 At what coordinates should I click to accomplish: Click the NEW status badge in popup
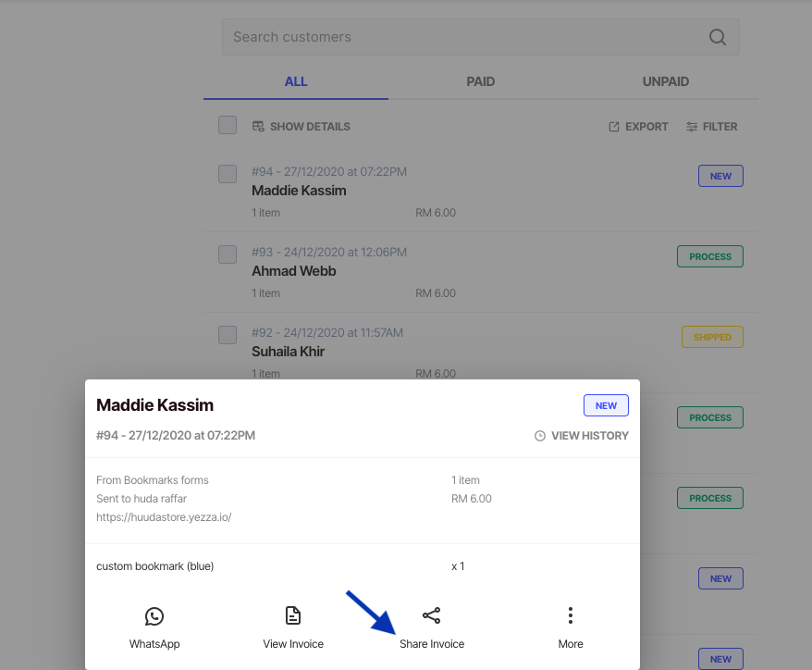(606, 405)
